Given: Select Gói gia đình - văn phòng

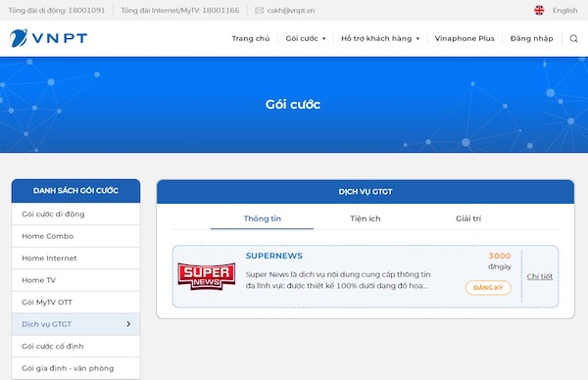Looking at the screenshot, I should (75, 368).
